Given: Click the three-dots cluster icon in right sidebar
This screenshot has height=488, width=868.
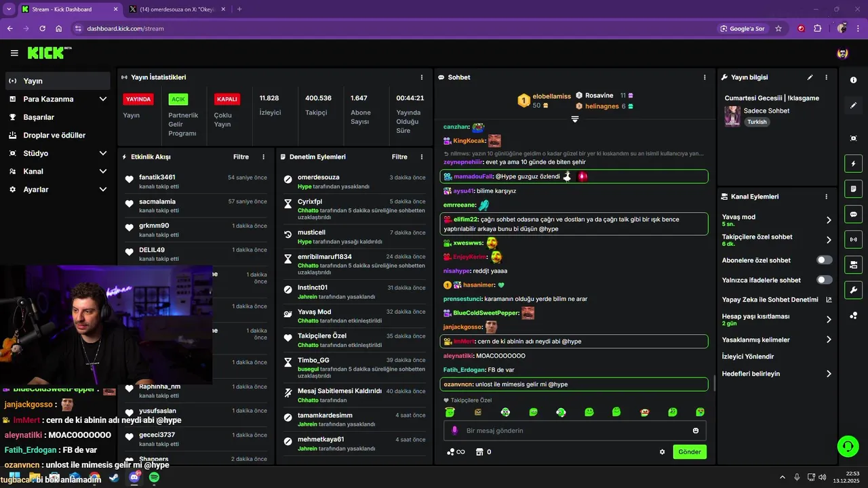Looking at the screenshot, I should pyautogui.click(x=853, y=316).
